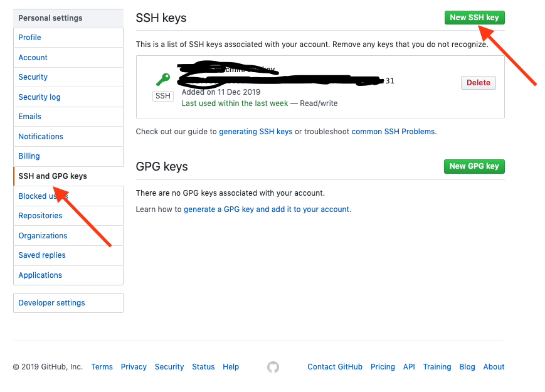Open common SSH Problems troubleshooting link
Viewport: 545px width, 392px height.
coord(393,132)
